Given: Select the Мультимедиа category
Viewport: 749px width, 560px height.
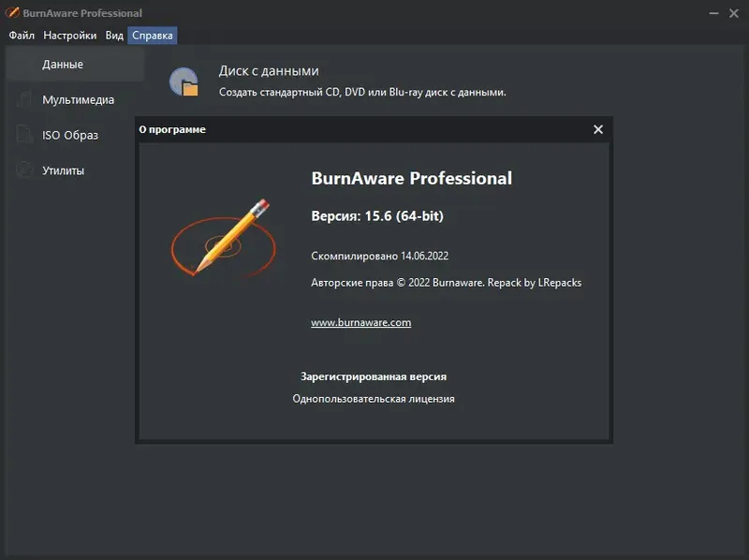Looking at the screenshot, I should (x=76, y=99).
